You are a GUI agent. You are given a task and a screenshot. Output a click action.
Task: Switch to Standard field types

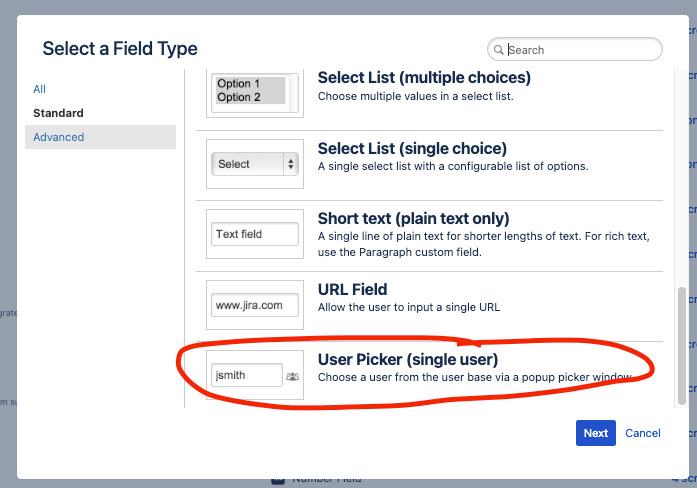tap(58, 113)
